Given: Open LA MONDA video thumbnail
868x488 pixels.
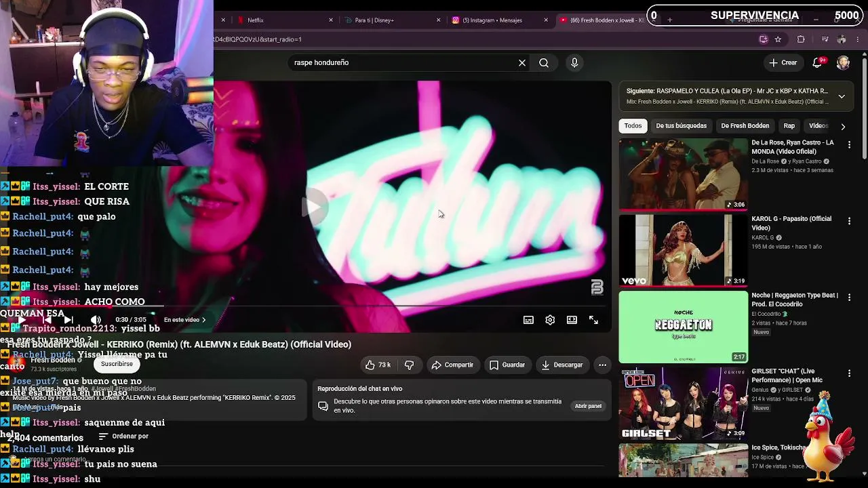Looking at the screenshot, I should point(683,174).
